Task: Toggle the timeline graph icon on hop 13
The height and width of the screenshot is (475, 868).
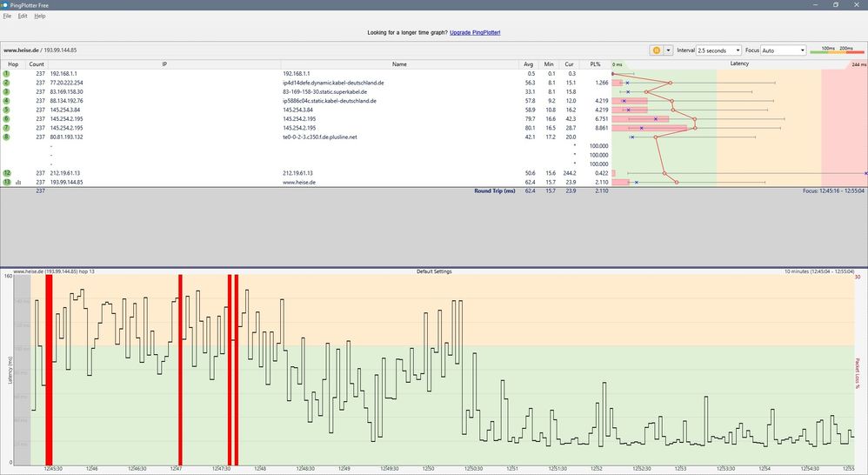Action: click(x=18, y=182)
